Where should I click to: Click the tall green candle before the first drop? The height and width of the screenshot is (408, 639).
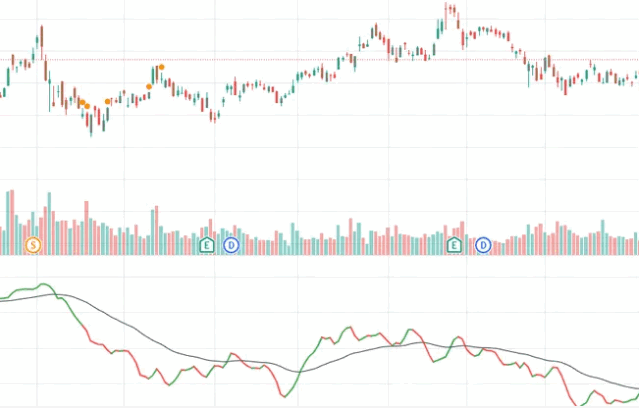pyautogui.click(x=40, y=38)
